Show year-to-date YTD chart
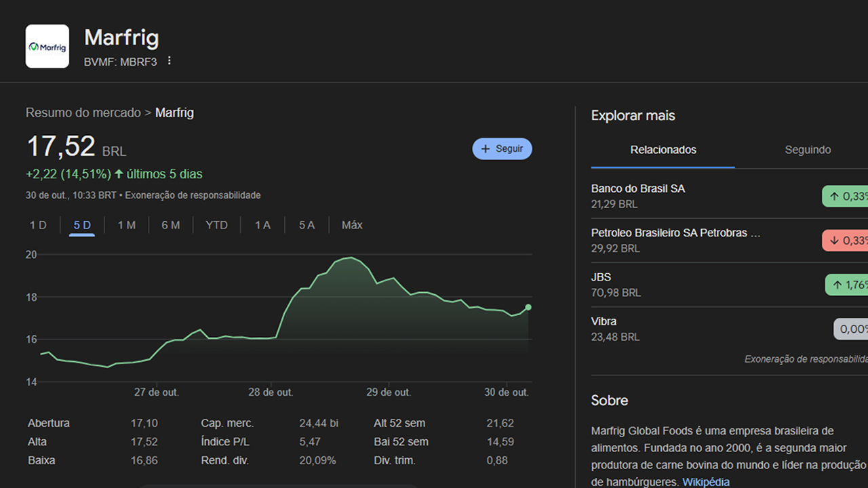868x488 pixels. tap(216, 225)
